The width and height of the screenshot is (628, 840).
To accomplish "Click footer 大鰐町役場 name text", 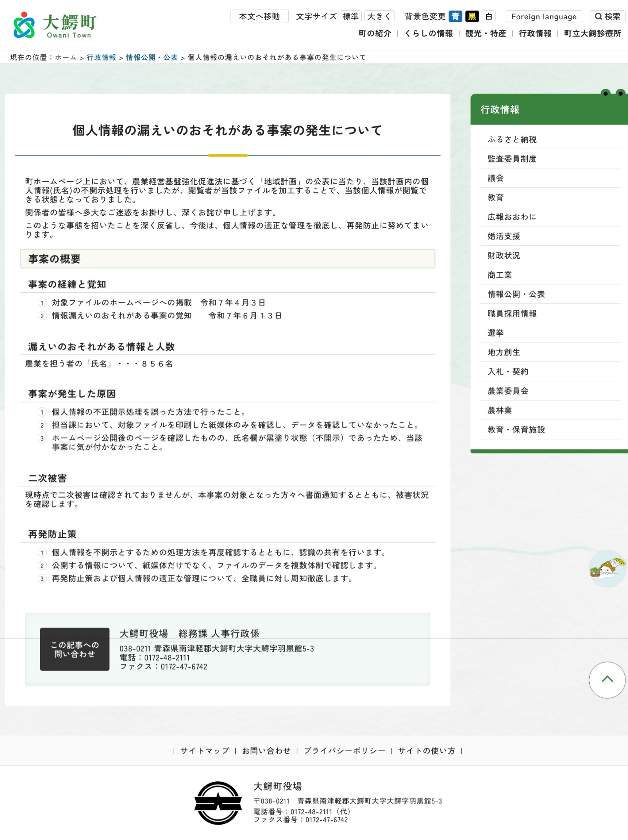I will pos(278,786).
